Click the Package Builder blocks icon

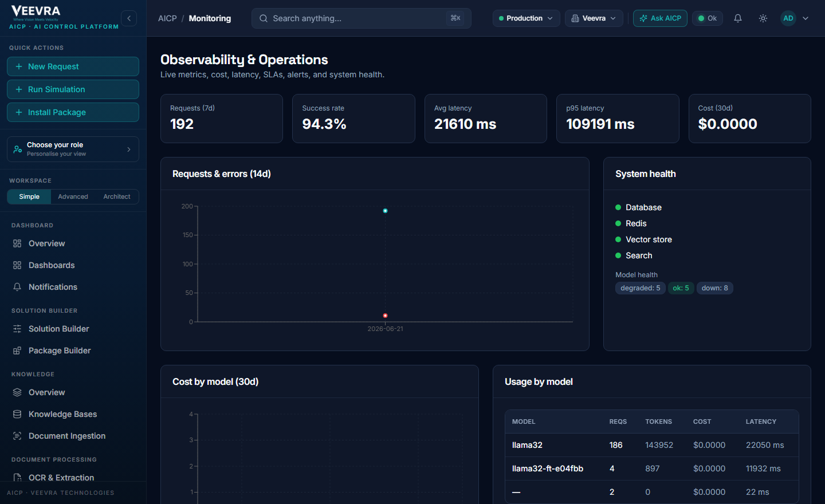point(17,351)
